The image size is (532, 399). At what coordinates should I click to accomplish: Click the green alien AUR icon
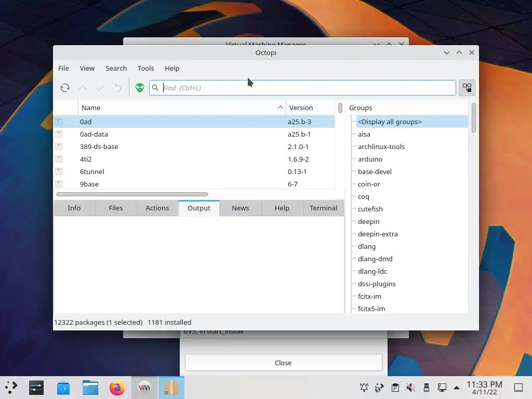click(140, 88)
